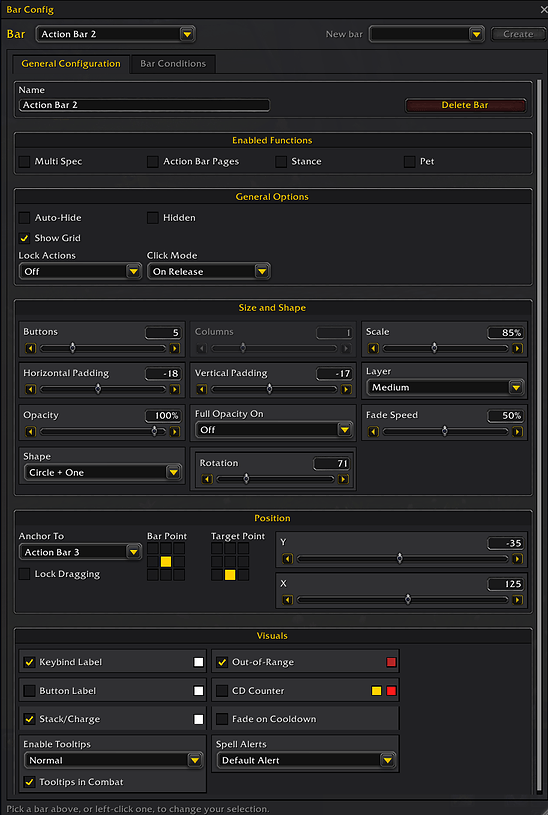The image size is (548, 815).
Task: Click Scale slider left arrow
Action: [373, 348]
